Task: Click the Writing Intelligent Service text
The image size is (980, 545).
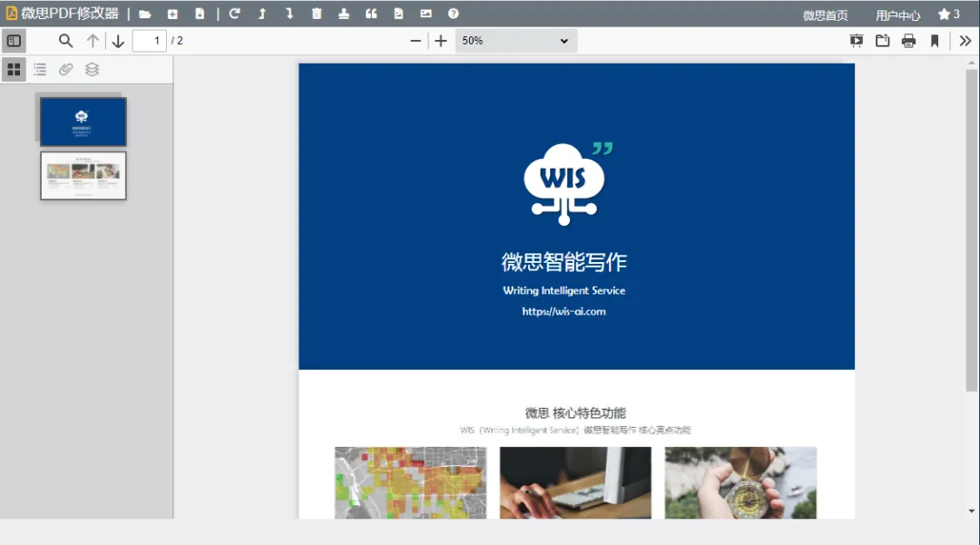Action: pos(563,290)
